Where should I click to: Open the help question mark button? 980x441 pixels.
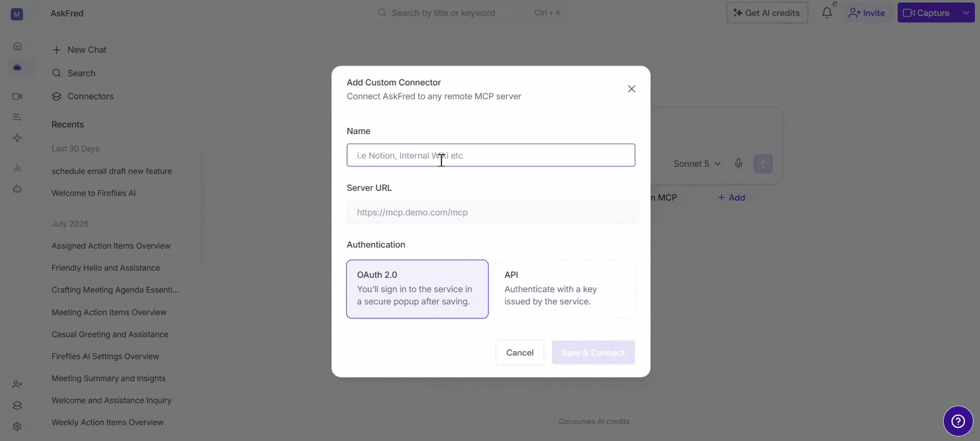coord(958,421)
